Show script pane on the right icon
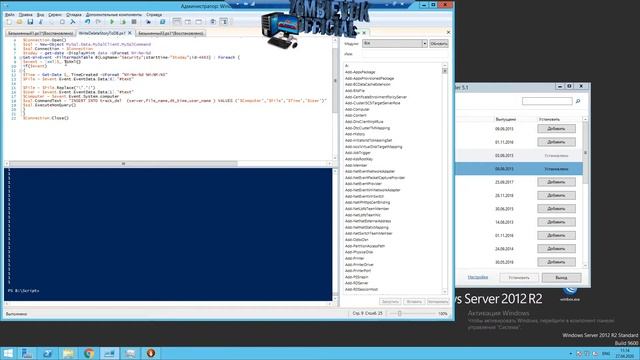The image size is (640, 360). [188, 22]
